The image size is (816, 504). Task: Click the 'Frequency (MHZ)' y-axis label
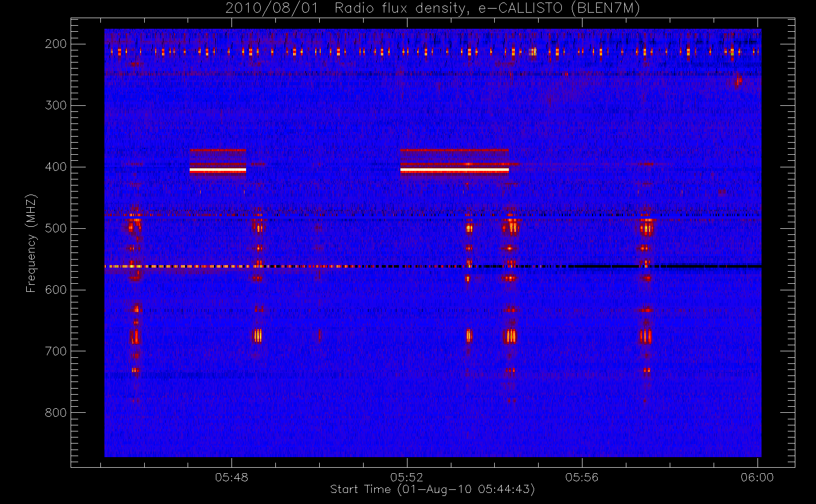click(x=31, y=243)
